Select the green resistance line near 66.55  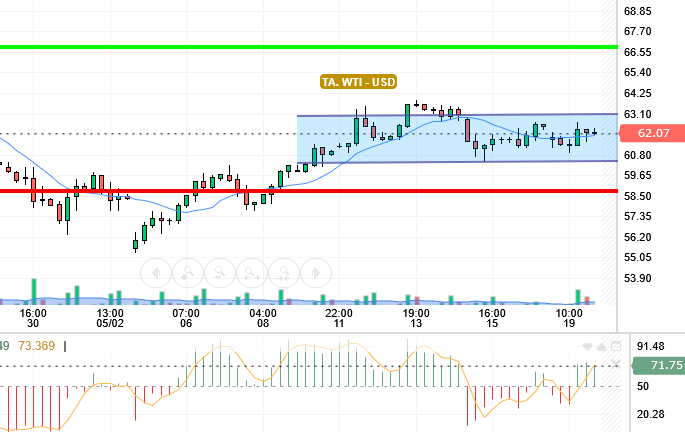click(x=309, y=47)
